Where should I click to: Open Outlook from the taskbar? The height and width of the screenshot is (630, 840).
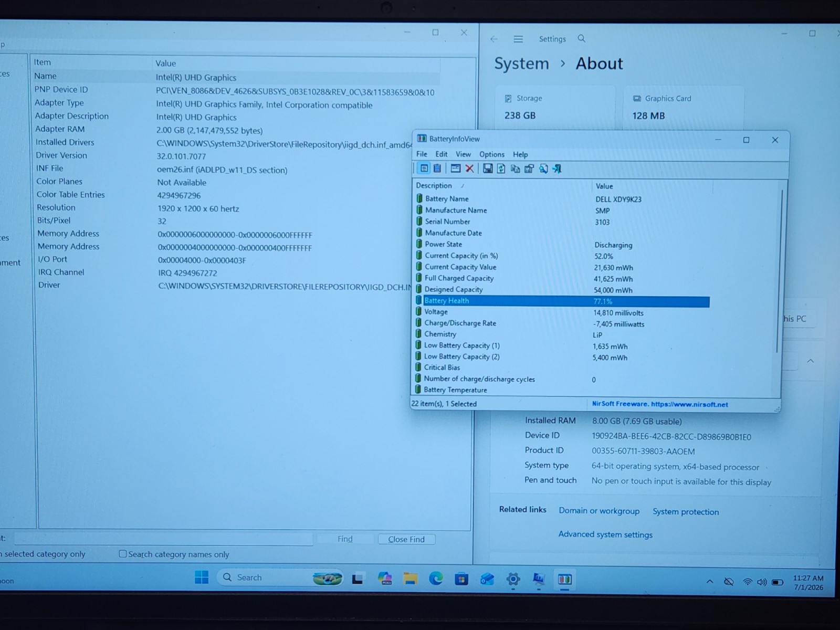click(x=487, y=579)
